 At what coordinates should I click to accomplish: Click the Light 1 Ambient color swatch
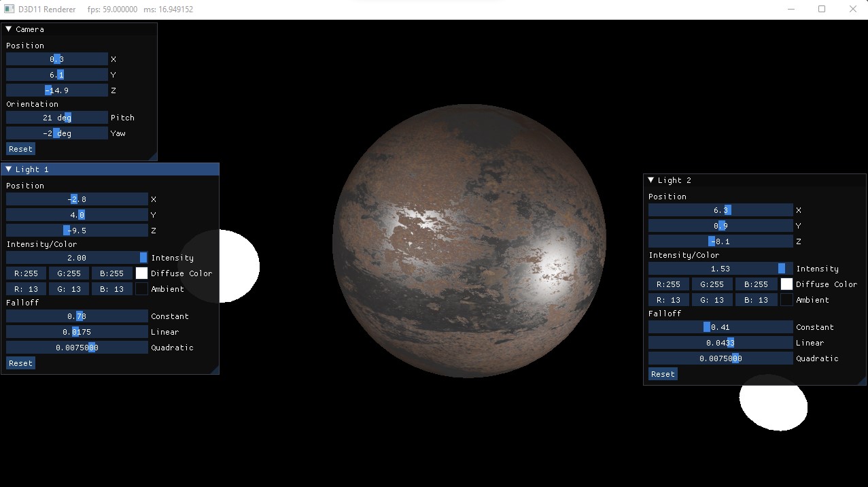(141, 288)
